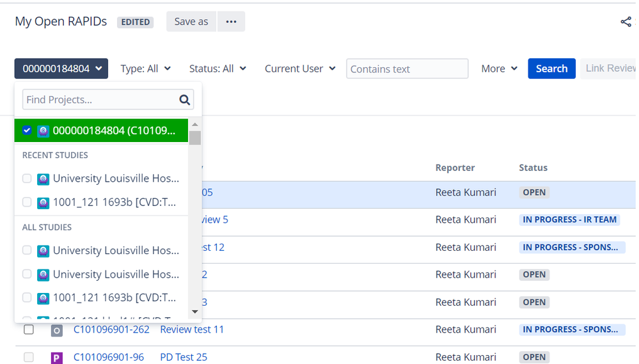Click the Search button
The height and width of the screenshot is (364, 639).
pyautogui.click(x=551, y=68)
